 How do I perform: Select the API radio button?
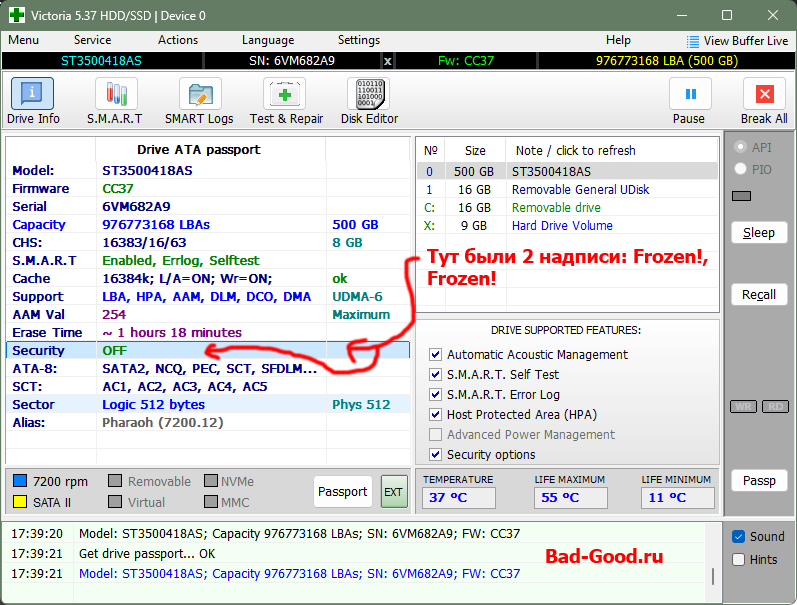(741, 147)
